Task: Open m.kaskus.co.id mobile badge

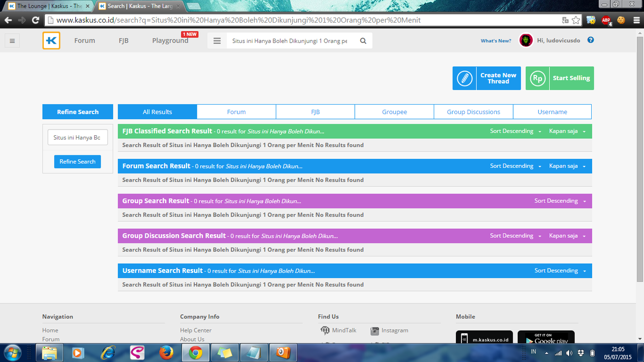Action: [484, 337]
